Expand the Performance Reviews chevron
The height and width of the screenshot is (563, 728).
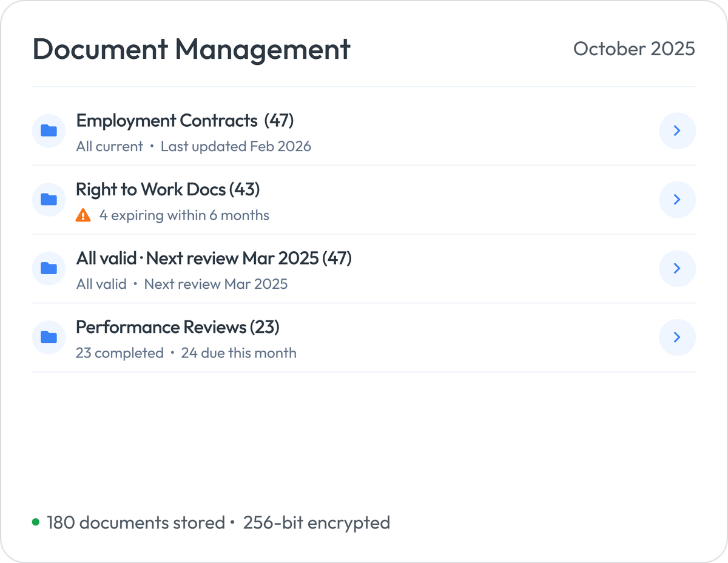(x=678, y=337)
